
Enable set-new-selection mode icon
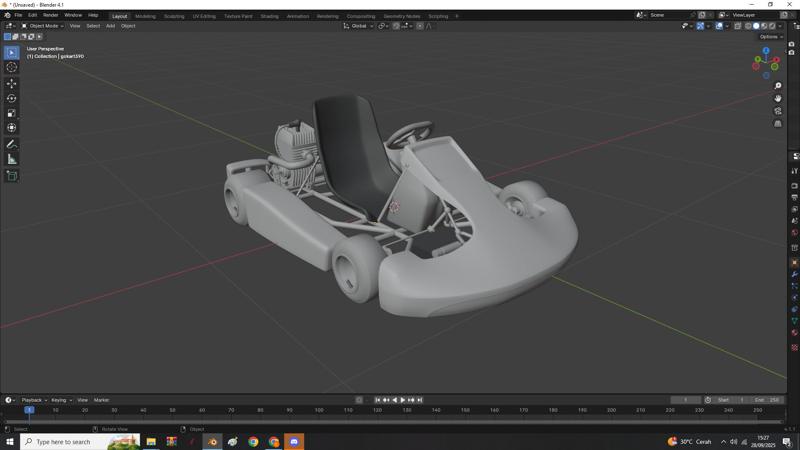(x=7, y=37)
